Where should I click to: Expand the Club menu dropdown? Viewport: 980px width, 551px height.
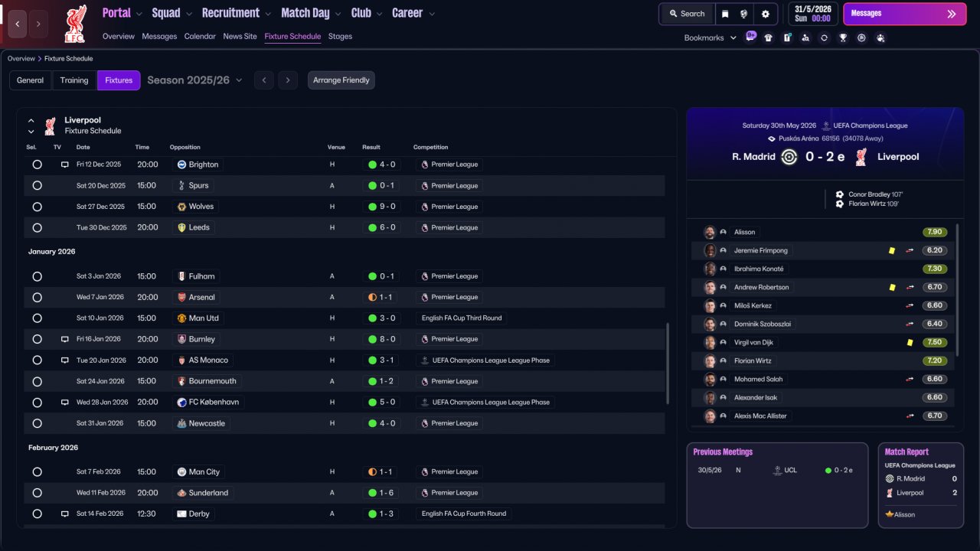click(380, 14)
